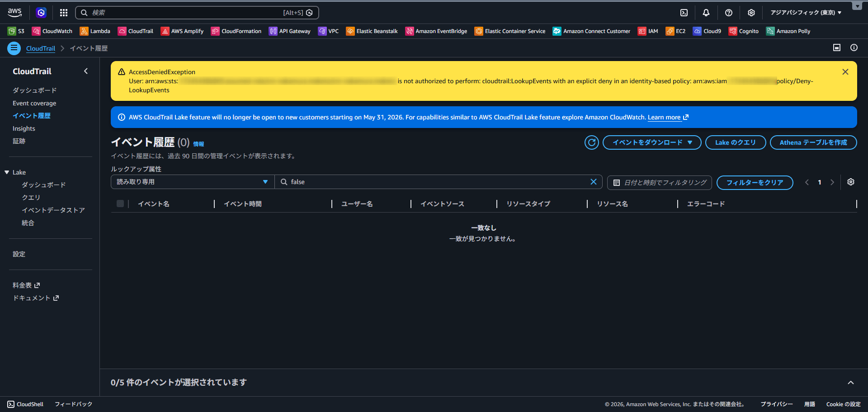Open the VPC favorite shortcut
The image size is (868, 412).
[329, 31]
